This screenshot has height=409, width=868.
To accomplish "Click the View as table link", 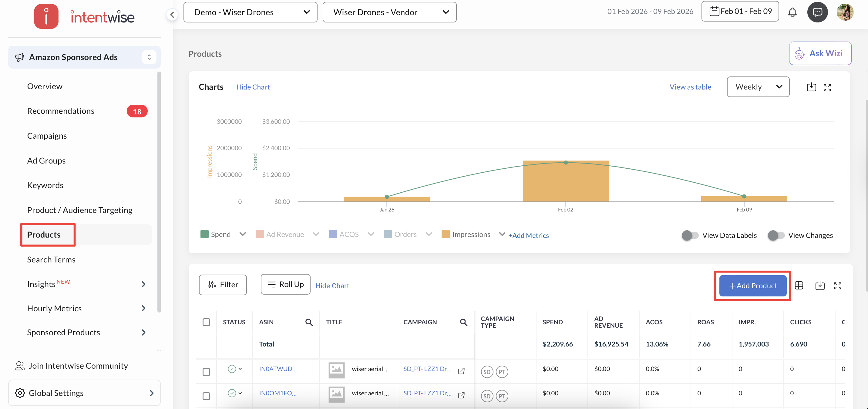I will (x=690, y=87).
